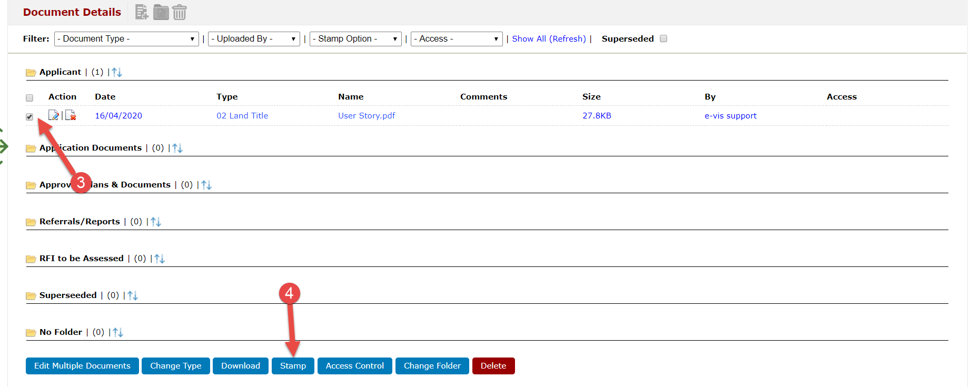Click the Show All (Refresh) link
Image resolution: width=980 pixels, height=387 pixels.
point(549,39)
